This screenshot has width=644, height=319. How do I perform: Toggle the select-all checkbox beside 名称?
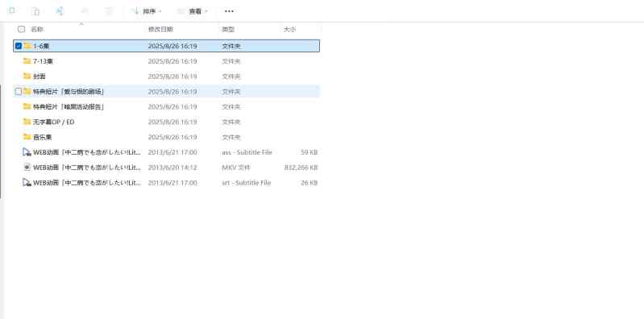21,29
